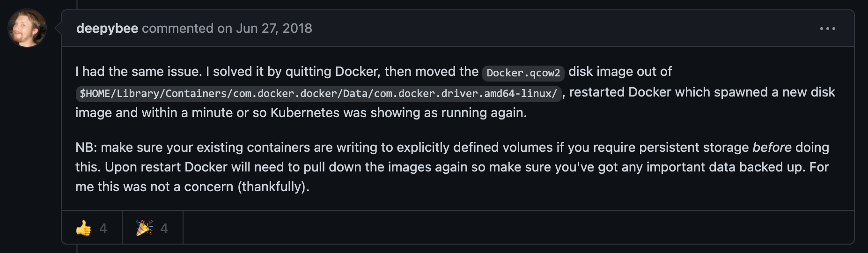Click the comment's pointer caret beside the avatar
Viewport: 868px width, 253px height.
coord(58,28)
